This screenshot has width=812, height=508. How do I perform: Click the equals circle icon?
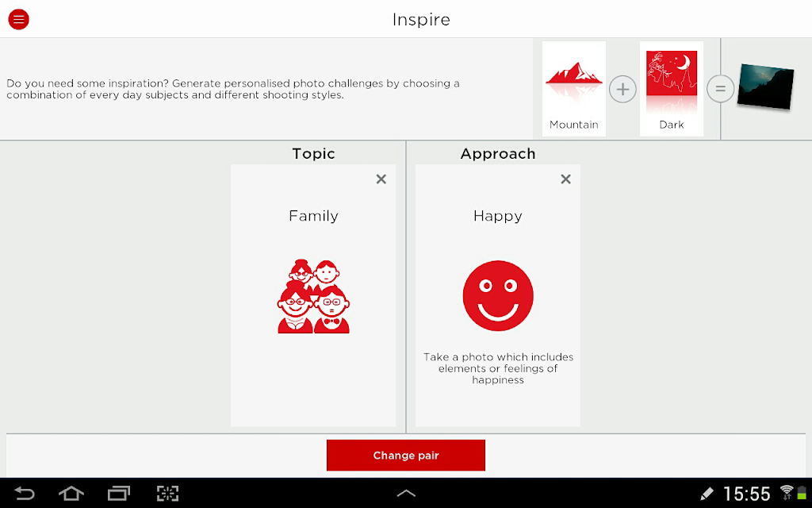(720, 89)
